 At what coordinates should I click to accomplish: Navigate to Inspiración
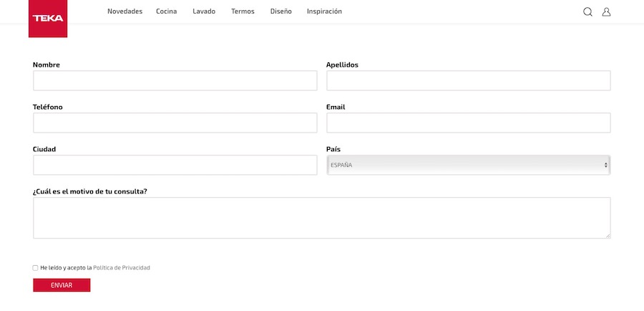click(x=324, y=11)
